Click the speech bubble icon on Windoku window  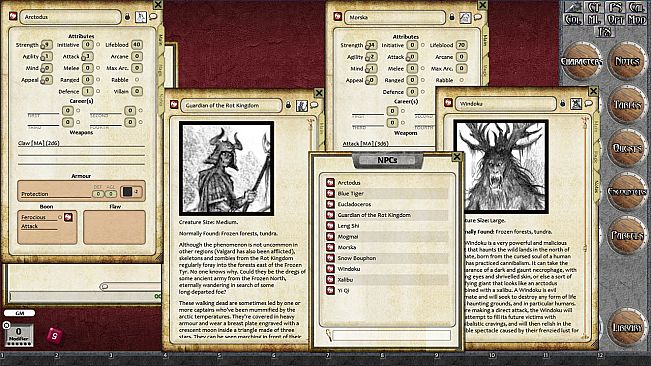tap(589, 103)
